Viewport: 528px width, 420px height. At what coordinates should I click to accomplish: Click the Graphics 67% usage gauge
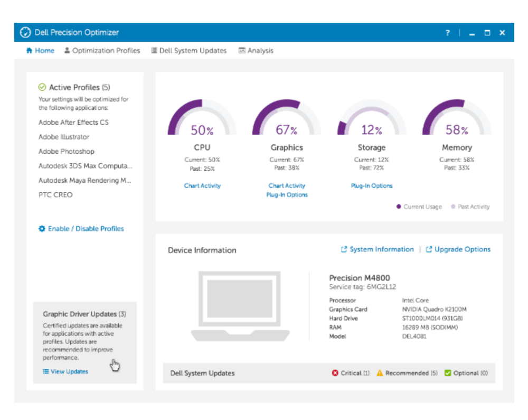pos(287,117)
